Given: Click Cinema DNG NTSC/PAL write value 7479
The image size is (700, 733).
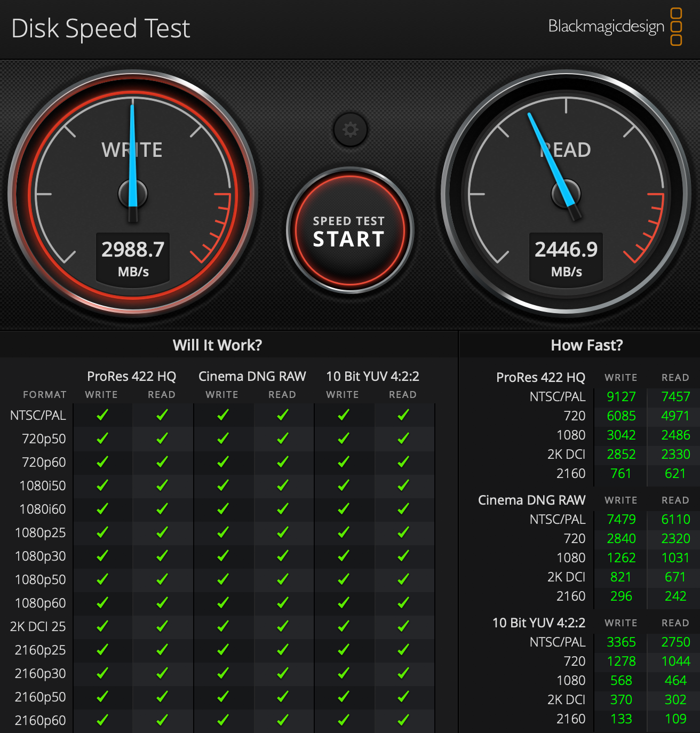Looking at the screenshot, I should tap(622, 519).
